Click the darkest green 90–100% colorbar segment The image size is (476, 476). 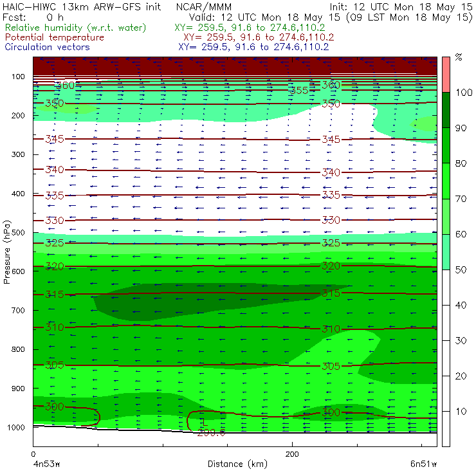(446, 110)
